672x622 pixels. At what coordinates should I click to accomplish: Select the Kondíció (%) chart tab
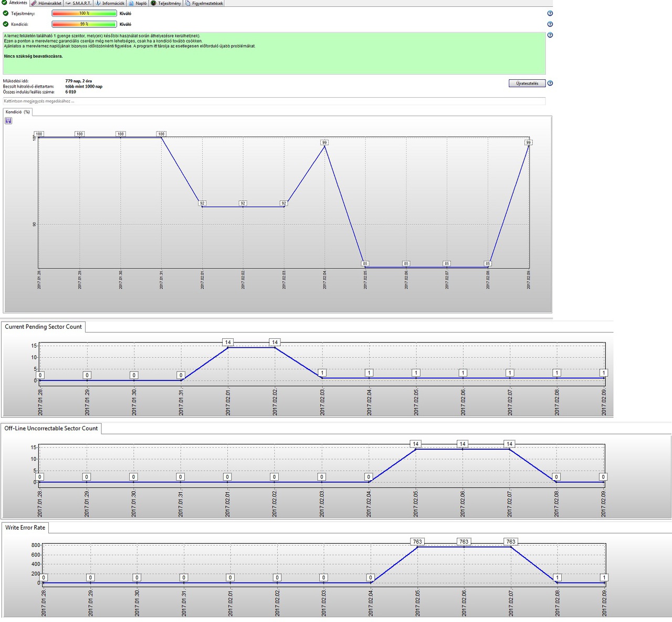click(x=18, y=112)
